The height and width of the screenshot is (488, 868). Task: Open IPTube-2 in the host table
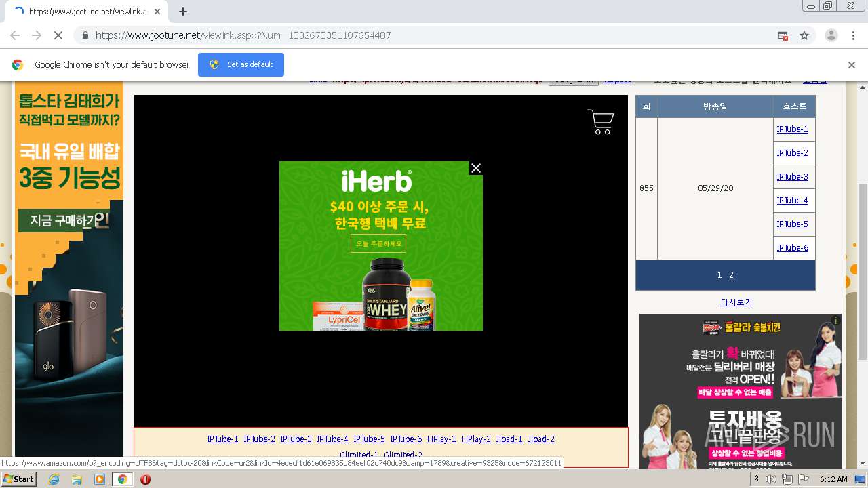point(792,153)
